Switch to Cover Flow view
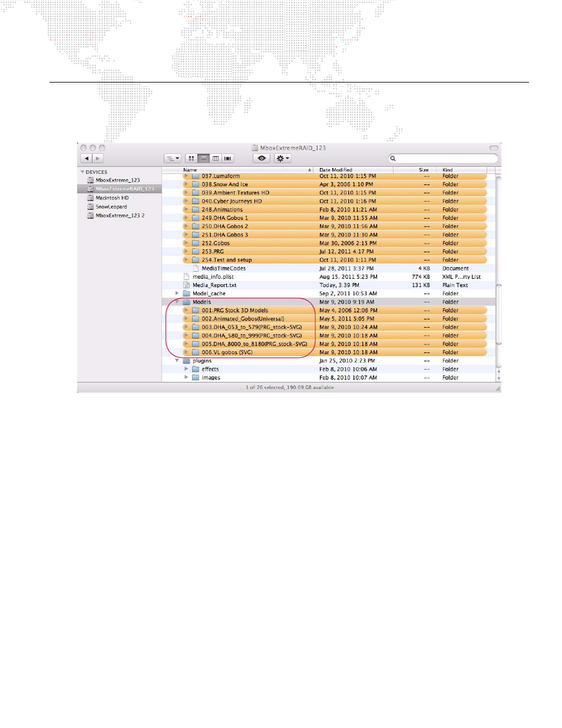Image resolution: width=562 pixels, height=728 pixels. [x=228, y=158]
